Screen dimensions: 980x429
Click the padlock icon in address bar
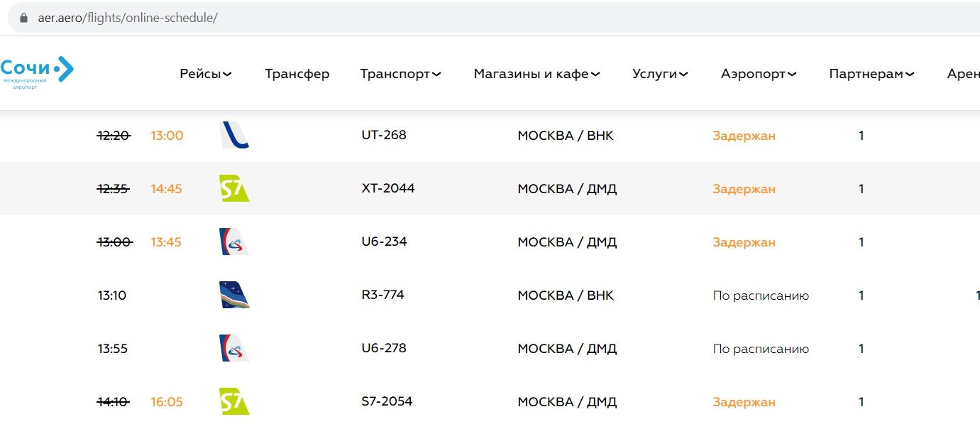point(23,18)
